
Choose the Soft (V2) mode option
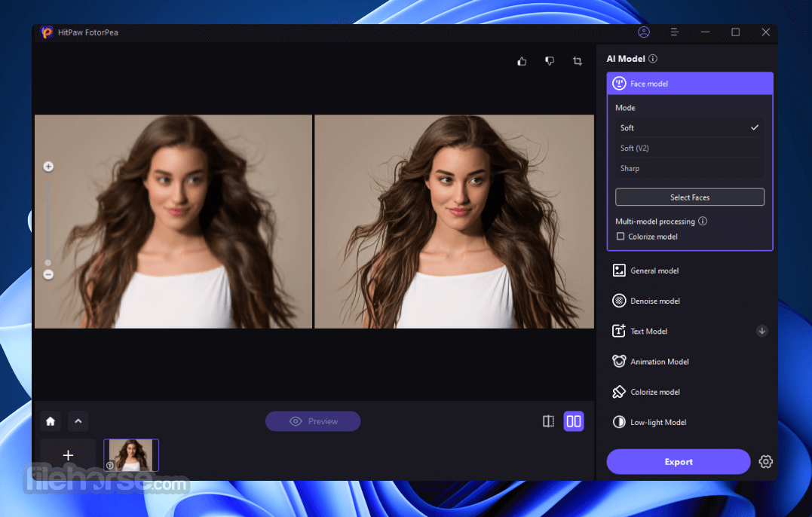click(689, 148)
